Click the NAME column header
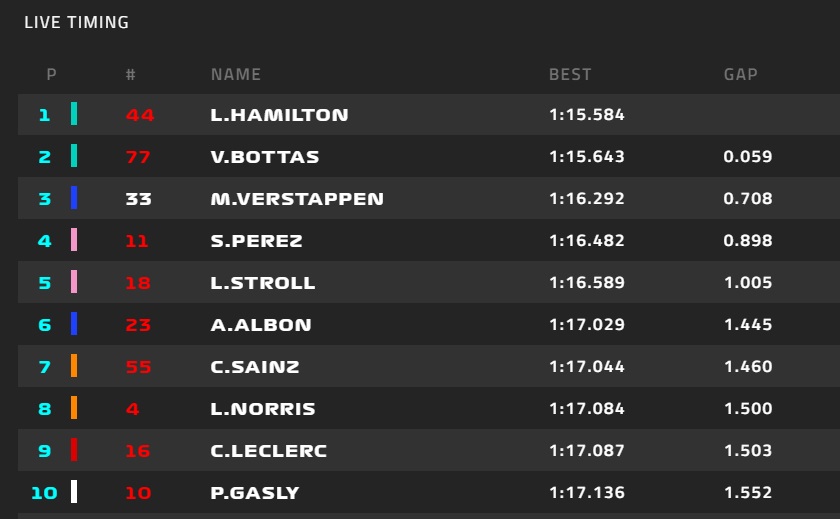 [236, 74]
